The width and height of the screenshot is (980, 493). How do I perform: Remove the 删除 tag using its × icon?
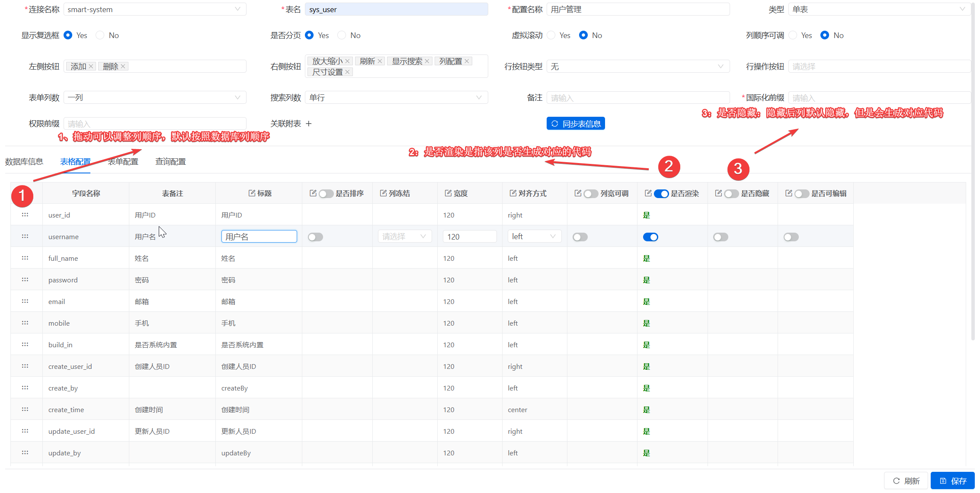(x=123, y=66)
